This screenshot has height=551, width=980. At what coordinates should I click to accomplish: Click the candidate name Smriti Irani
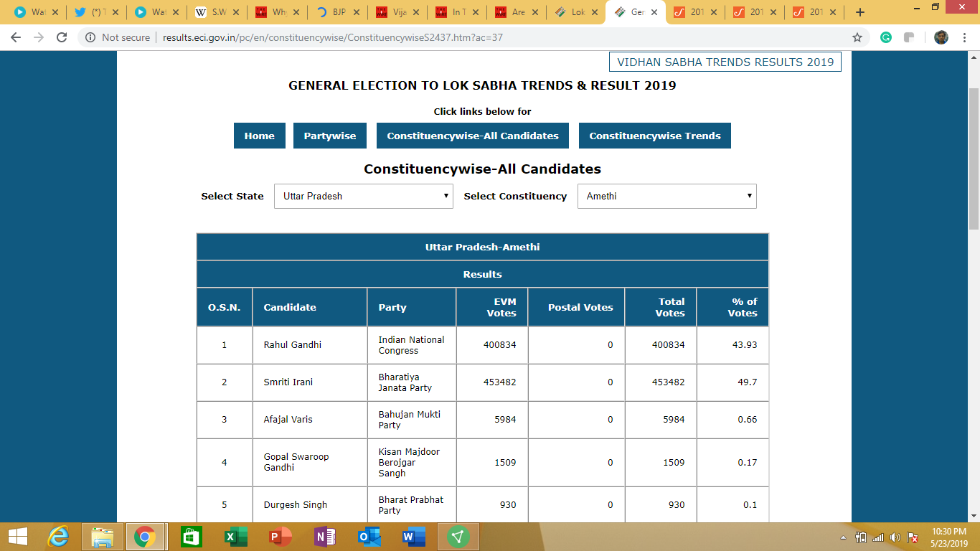(288, 382)
